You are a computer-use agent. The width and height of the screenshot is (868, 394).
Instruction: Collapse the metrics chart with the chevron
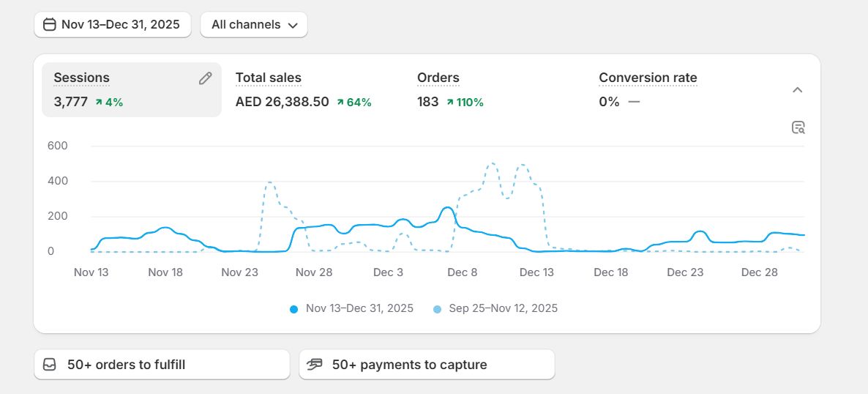(x=798, y=90)
